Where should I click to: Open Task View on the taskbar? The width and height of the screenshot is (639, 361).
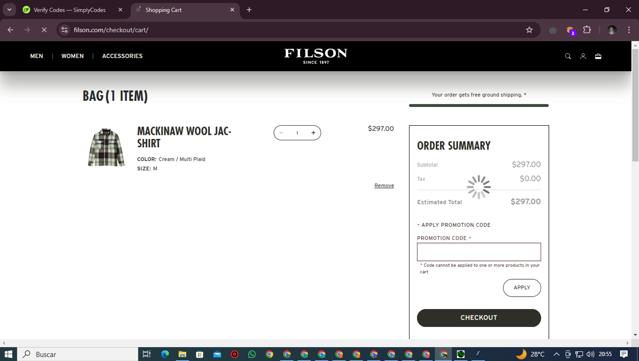tap(147, 354)
